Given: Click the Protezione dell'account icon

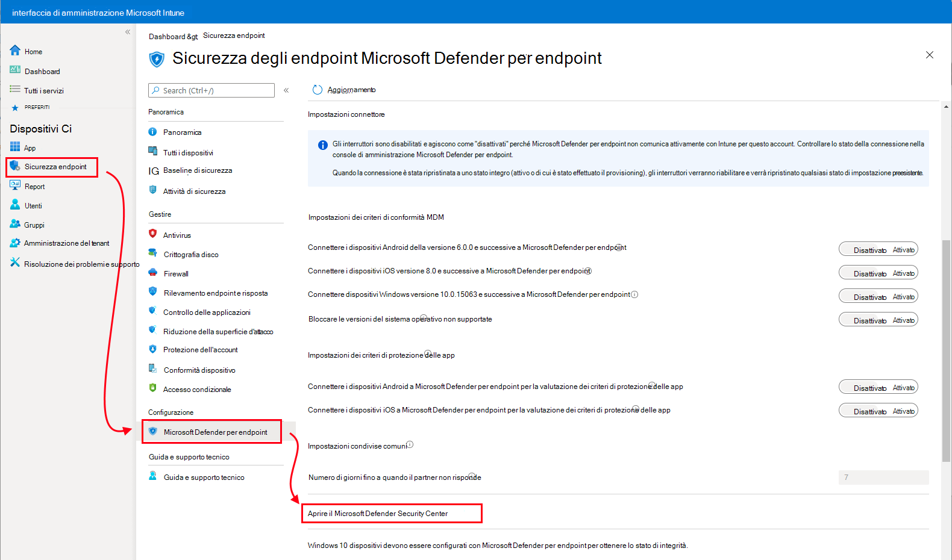Looking at the screenshot, I should (x=152, y=349).
